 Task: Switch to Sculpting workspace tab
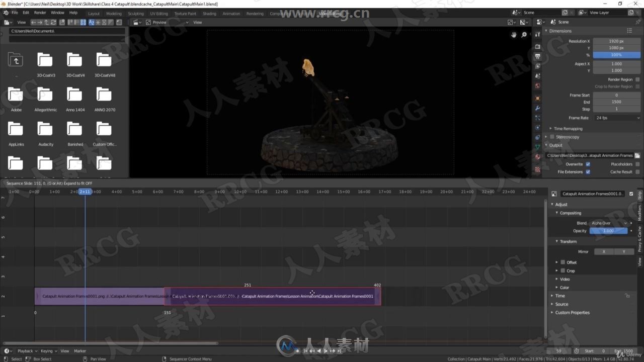(136, 14)
